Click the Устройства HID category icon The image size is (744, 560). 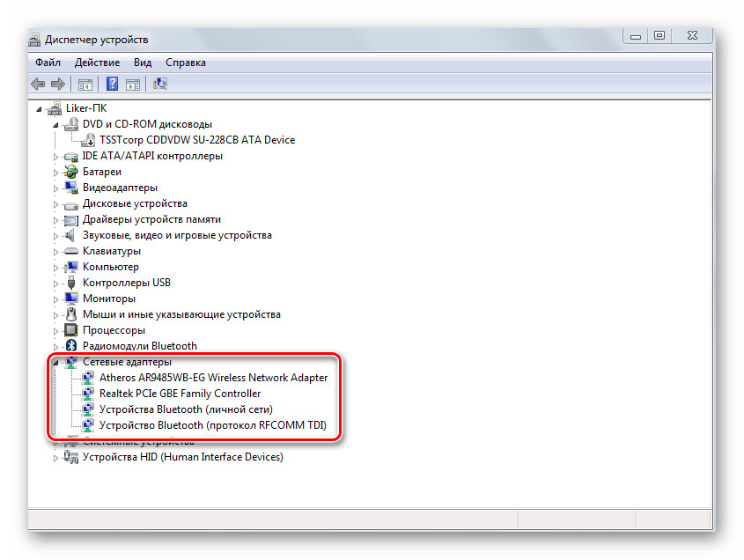click(71, 457)
